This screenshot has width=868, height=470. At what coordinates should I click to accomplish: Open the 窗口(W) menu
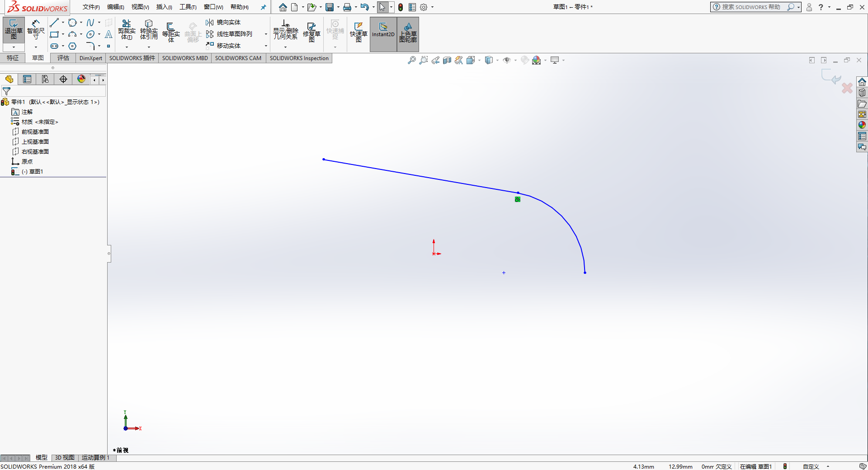point(213,7)
